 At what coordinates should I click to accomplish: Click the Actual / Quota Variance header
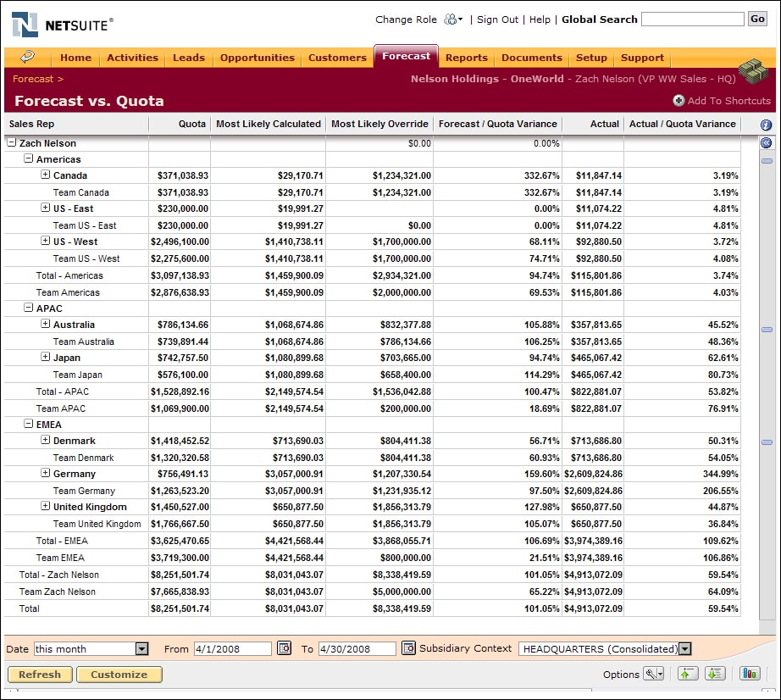coord(683,124)
